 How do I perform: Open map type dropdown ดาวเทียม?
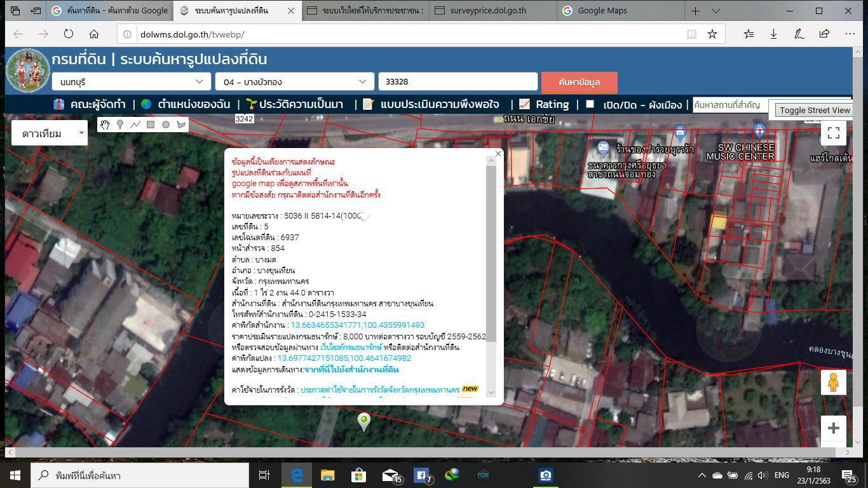(50, 133)
